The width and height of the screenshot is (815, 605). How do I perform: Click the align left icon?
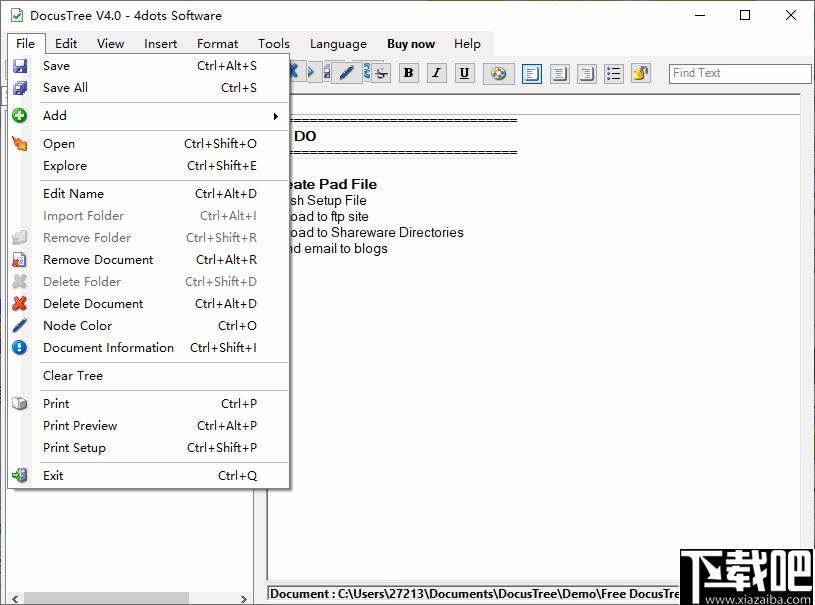(531, 73)
